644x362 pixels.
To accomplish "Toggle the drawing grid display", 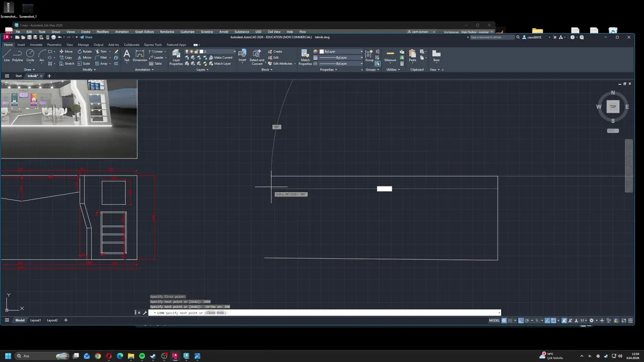I will (x=504, y=320).
